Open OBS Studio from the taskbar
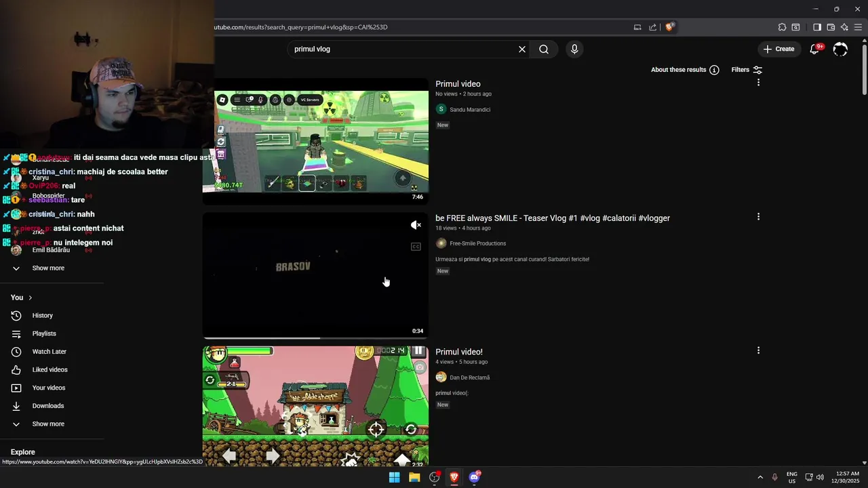 tap(435, 477)
